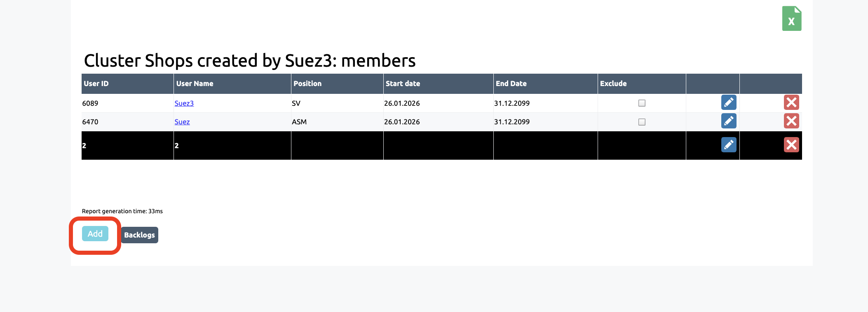Click the Position column header
The height and width of the screenshot is (312, 868).
click(x=307, y=84)
